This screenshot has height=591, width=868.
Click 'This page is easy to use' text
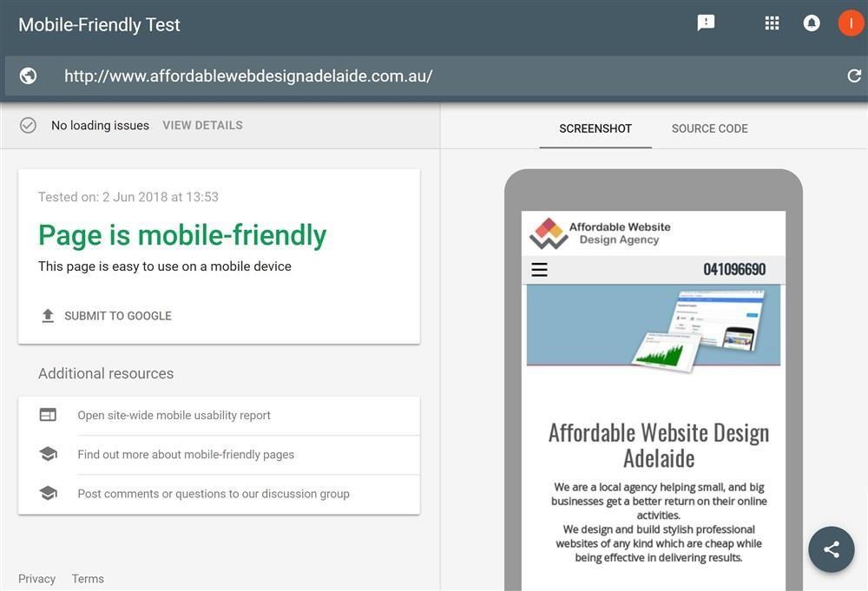tap(164, 266)
